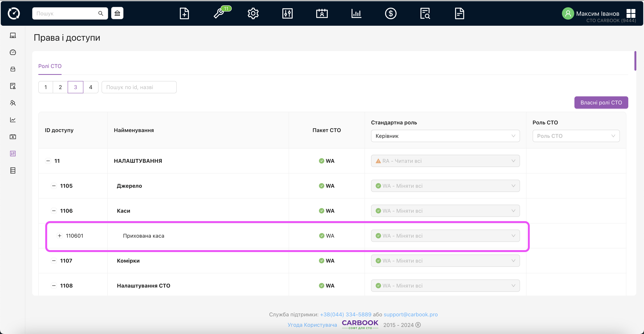Screen dimensions: 644x334
Task: Click the add new document icon
Action: point(184,13)
